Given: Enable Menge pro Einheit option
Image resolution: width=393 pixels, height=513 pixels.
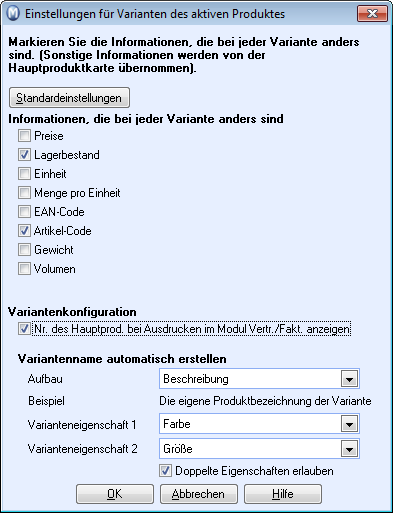Looking at the screenshot, I should coord(24,193).
